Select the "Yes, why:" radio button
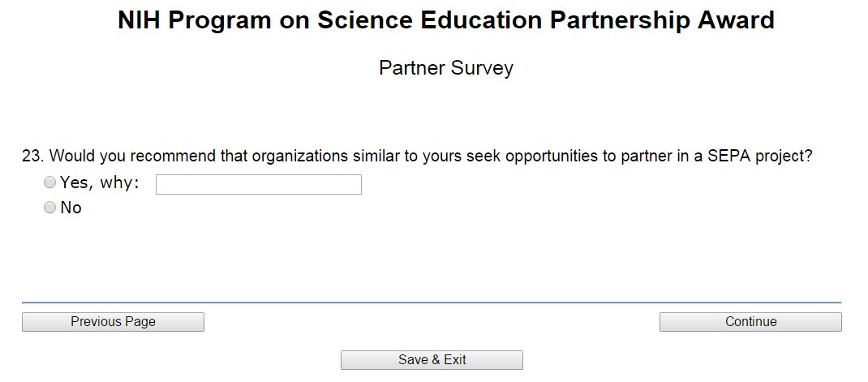Screen dimensions: 868x382 pyautogui.click(x=50, y=183)
